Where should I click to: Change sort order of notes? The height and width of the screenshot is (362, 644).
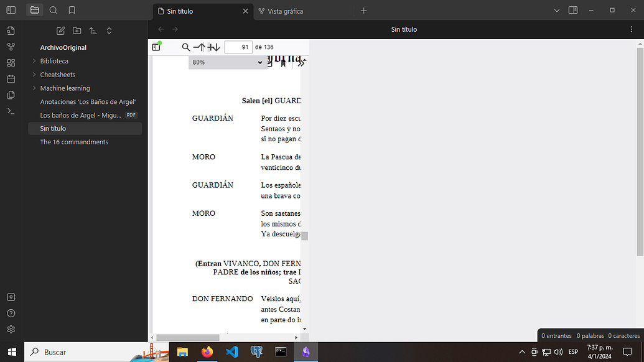coord(93,30)
